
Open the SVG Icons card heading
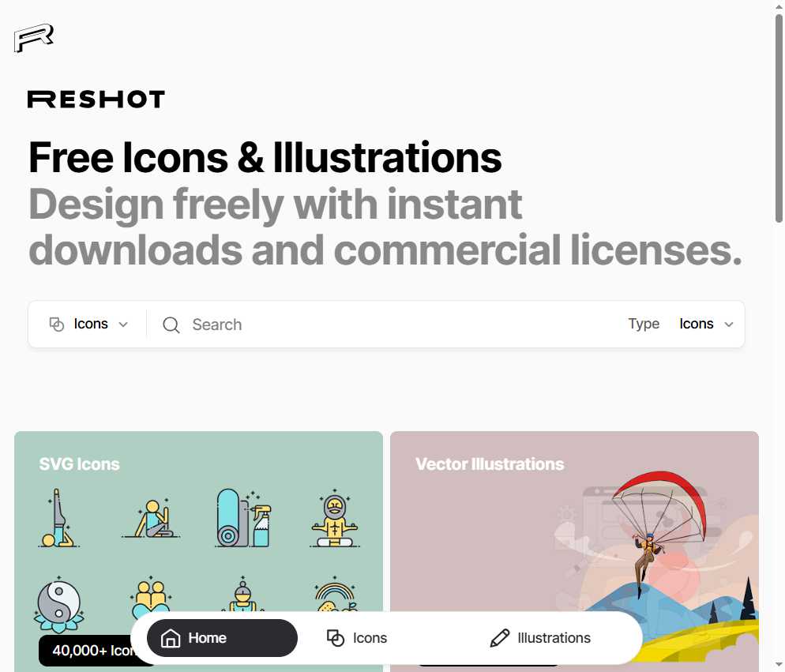[79, 464]
